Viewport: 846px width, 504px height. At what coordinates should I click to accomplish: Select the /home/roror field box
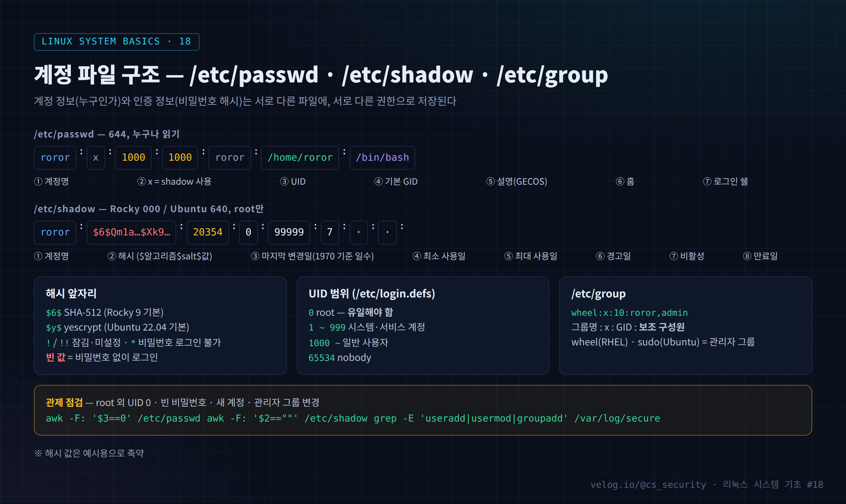point(300,158)
